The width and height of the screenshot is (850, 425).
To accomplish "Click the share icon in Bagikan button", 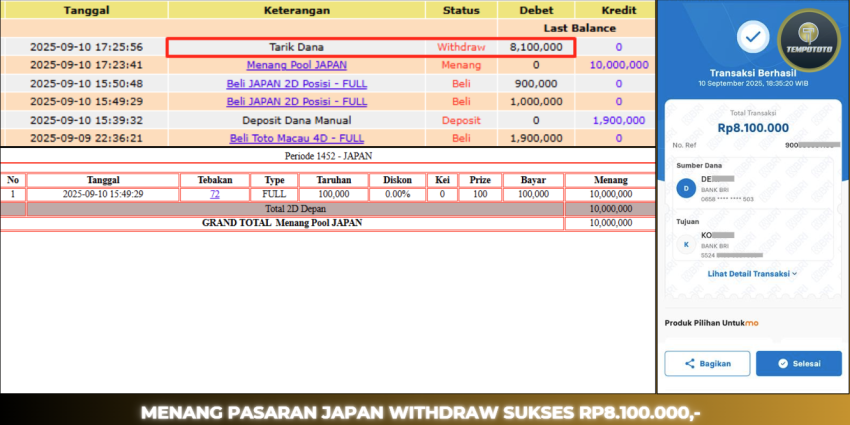I will (x=690, y=364).
